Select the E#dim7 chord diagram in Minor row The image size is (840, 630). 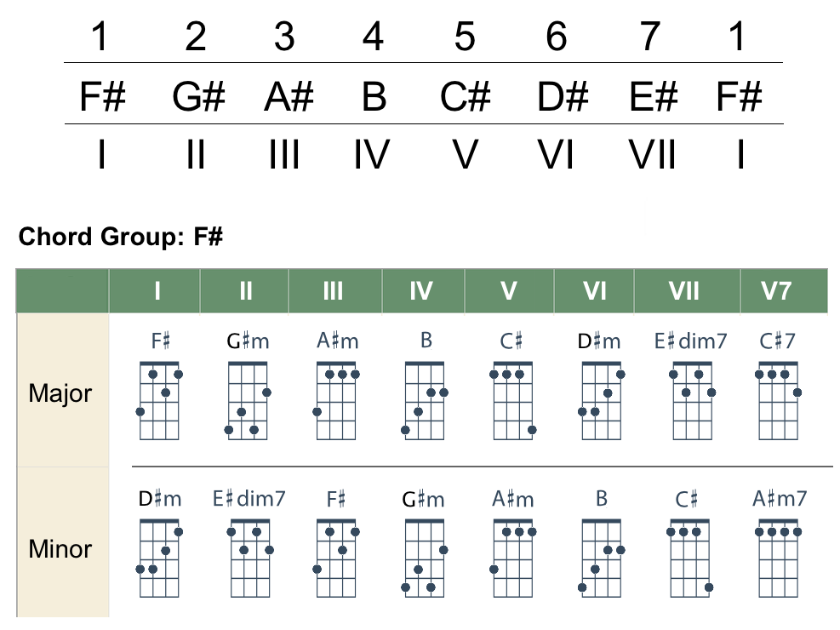point(249,558)
